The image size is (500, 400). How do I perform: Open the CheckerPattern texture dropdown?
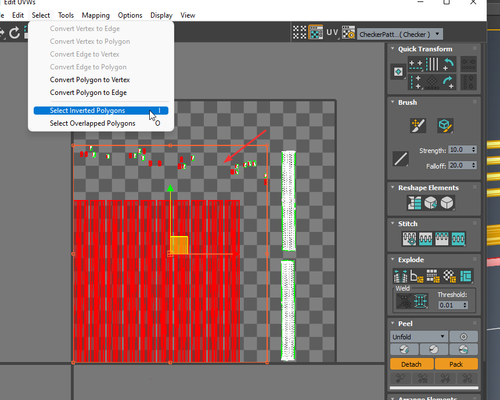[400, 34]
